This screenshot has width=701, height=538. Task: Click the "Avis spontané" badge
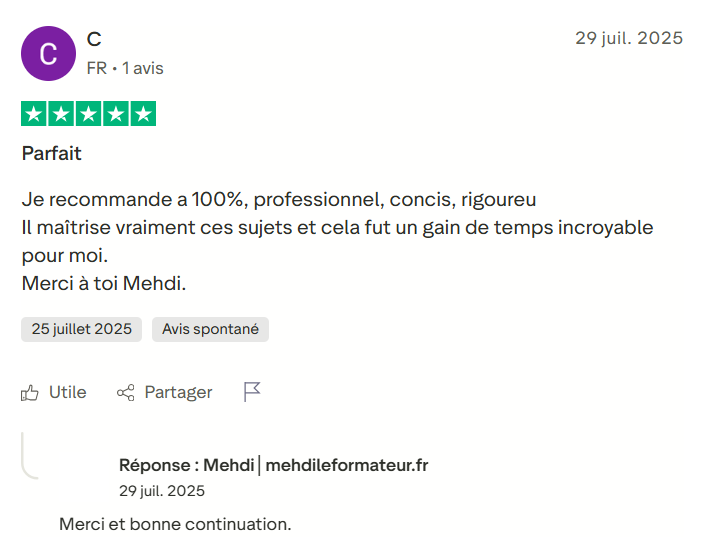tap(210, 329)
